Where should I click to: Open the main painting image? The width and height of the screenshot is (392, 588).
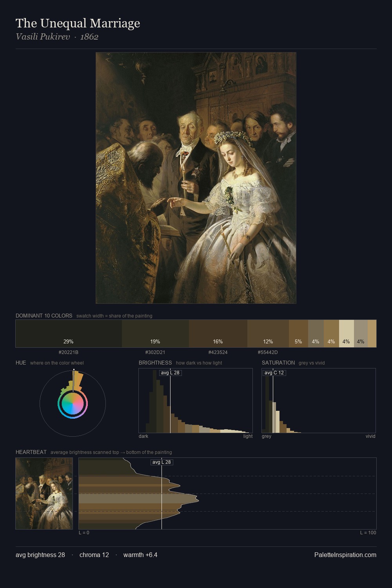196,178
